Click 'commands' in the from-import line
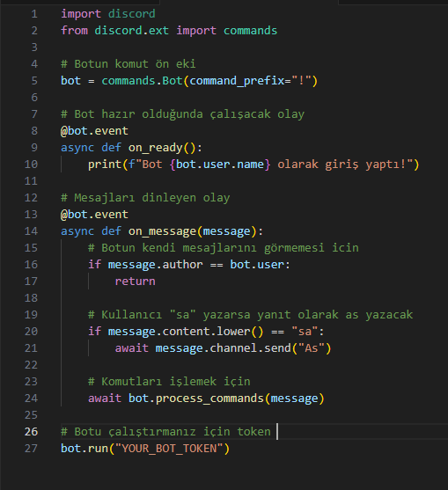This screenshot has width=448, height=490. pyautogui.click(x=251, y=31)
